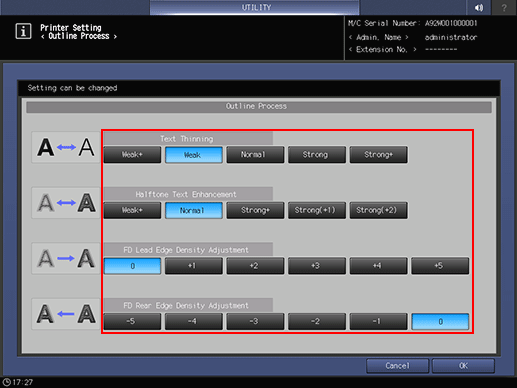Click the Cancel button

click(x=397, y=366)
